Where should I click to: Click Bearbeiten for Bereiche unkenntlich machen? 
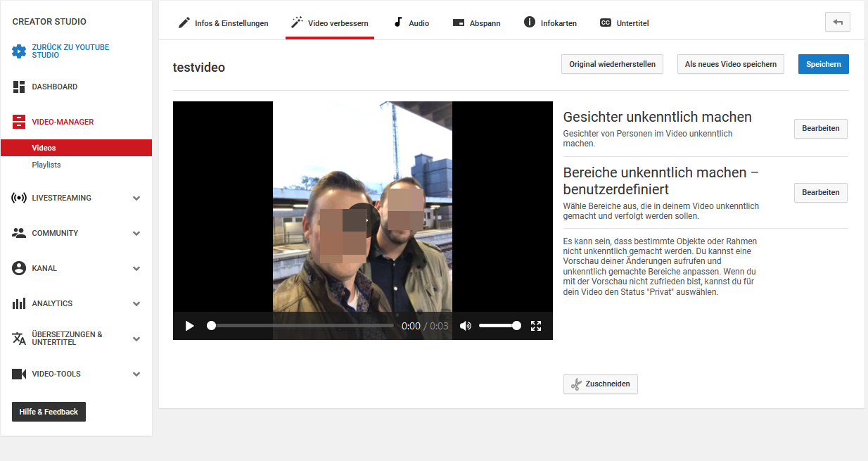point(821,193)
